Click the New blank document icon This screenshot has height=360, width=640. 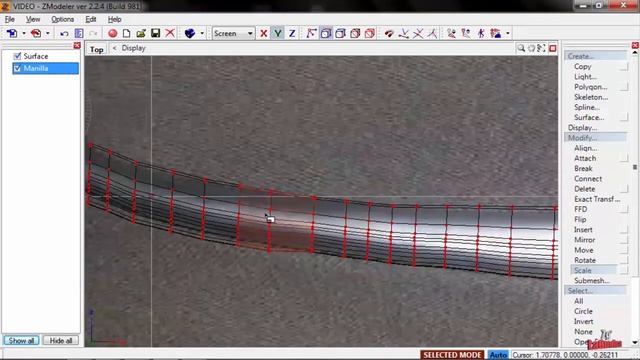click(x=127, y=33)
